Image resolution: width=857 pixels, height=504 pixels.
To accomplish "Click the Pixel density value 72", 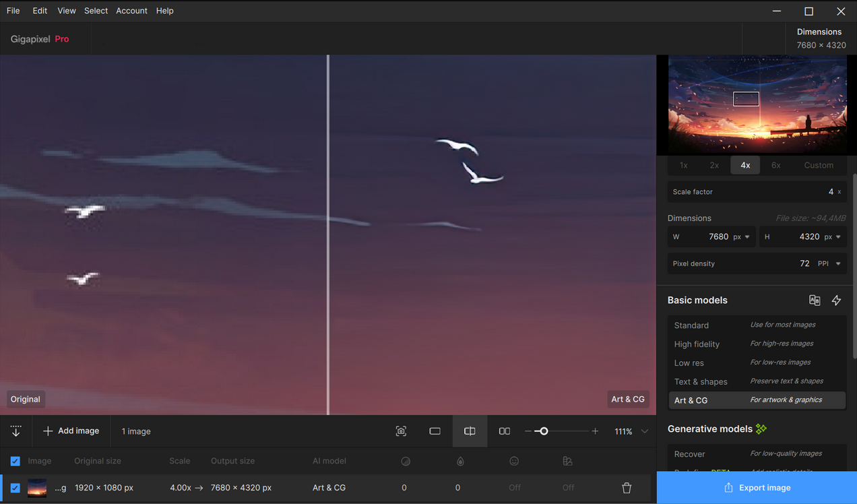I will [x=804, y=263].
